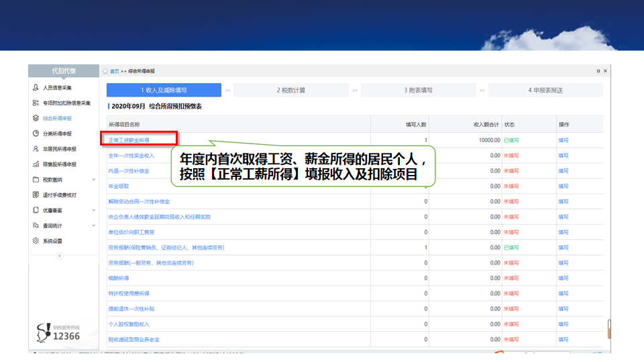Viewport: 644px width, 362px height.
Task: Open 央企负责人绩效薪金延期兑现收入和任期奖励 item
Action: 160,217
